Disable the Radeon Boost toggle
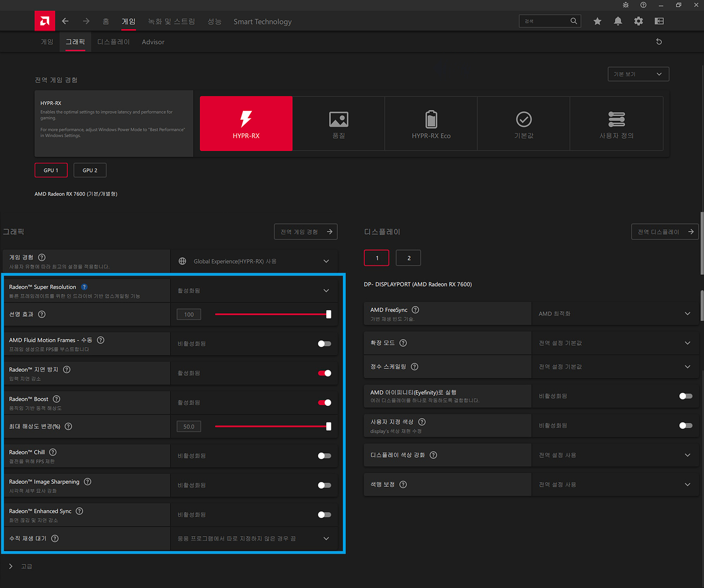 click(324, 403)
